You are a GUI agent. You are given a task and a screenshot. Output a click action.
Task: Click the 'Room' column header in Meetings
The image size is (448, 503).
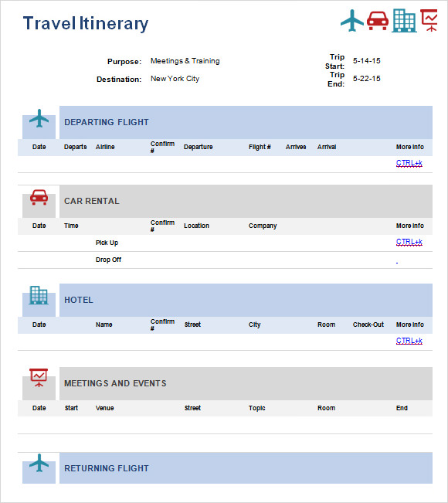(x=327, y=408)
